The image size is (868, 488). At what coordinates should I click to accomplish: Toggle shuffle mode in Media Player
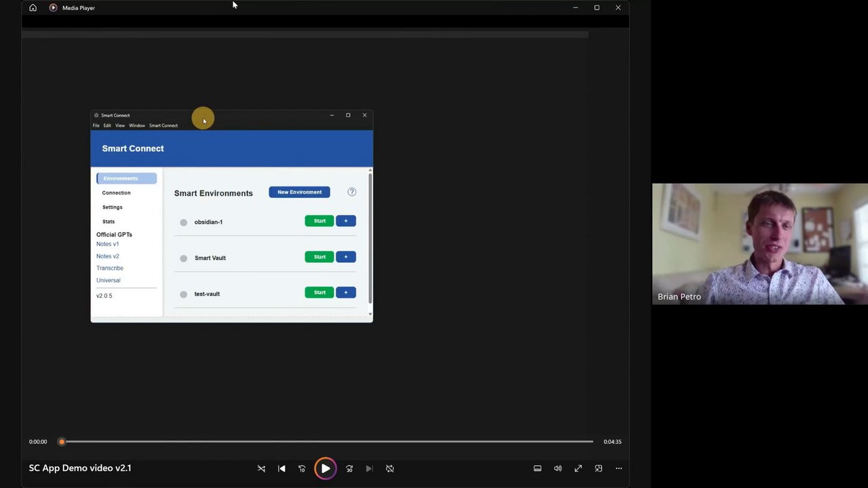pos(261,468)
